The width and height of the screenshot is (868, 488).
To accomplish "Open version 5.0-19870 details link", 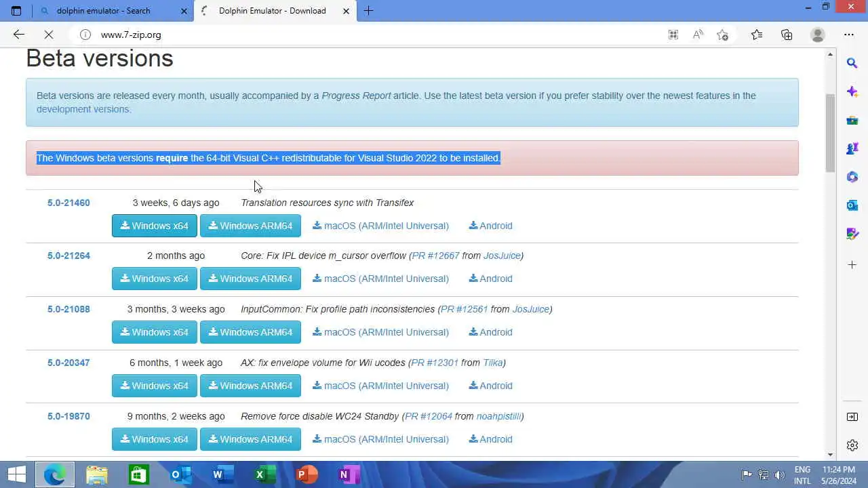I will click(x=68, y=416).
